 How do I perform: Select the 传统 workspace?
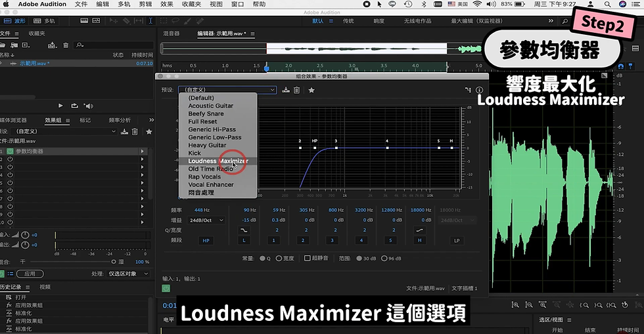pyautogui.click(x=348, y=20)
